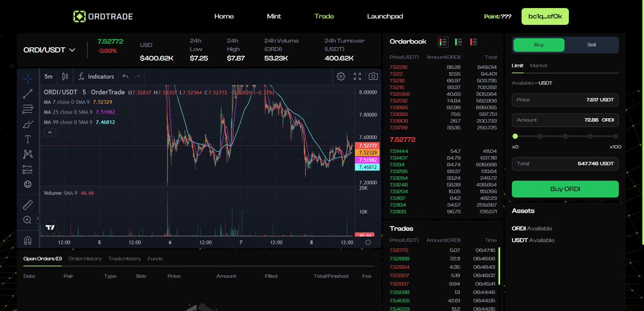Open the chart patterns tool

[28, 154]
